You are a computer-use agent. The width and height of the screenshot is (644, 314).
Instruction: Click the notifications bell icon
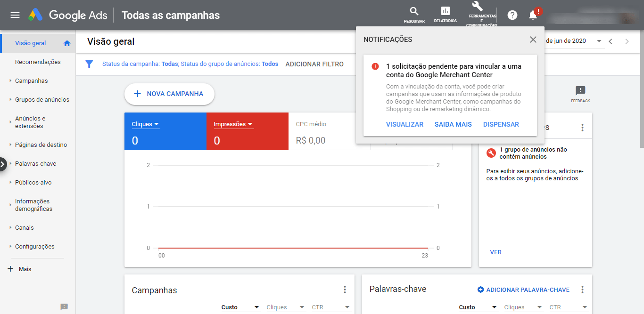point(533,15)
